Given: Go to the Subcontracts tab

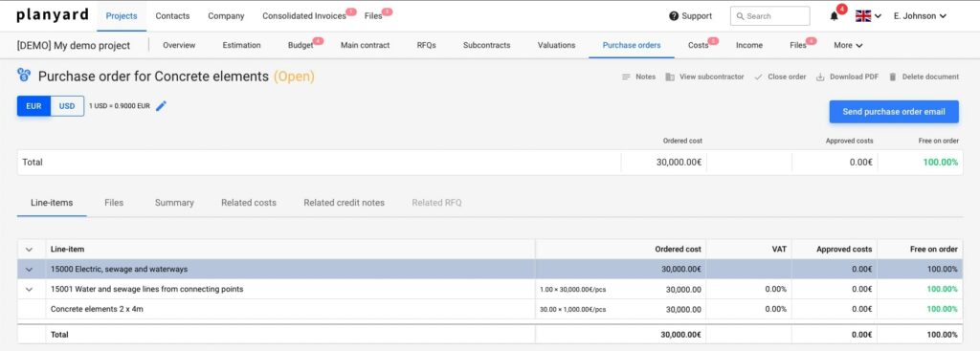Looking at the screenshot, I should coord(487,45).
